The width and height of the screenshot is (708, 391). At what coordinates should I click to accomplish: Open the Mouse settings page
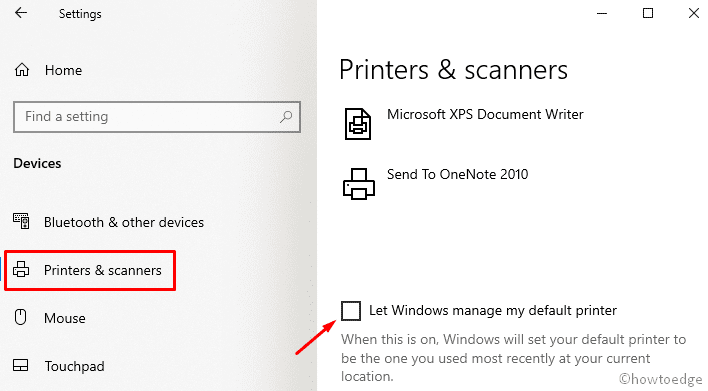pos(65,318)
